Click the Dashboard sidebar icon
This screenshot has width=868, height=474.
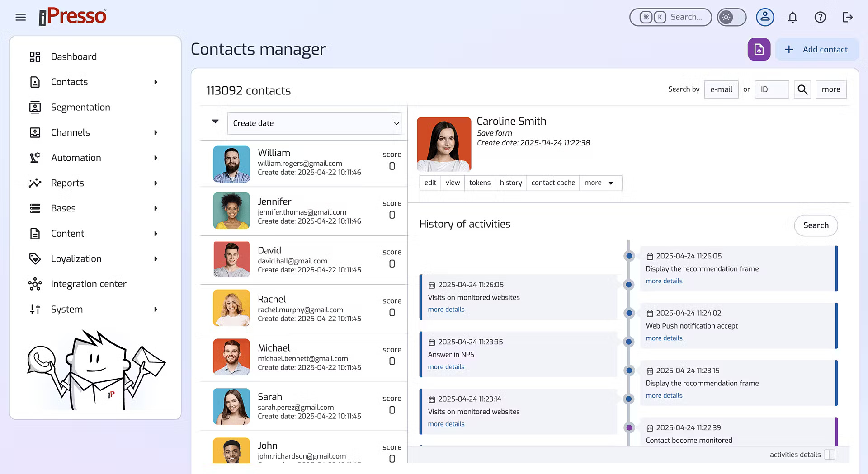35,56
